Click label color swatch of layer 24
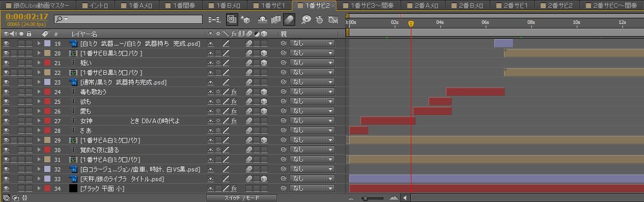The image size is (644, 202). pos(47,92)
